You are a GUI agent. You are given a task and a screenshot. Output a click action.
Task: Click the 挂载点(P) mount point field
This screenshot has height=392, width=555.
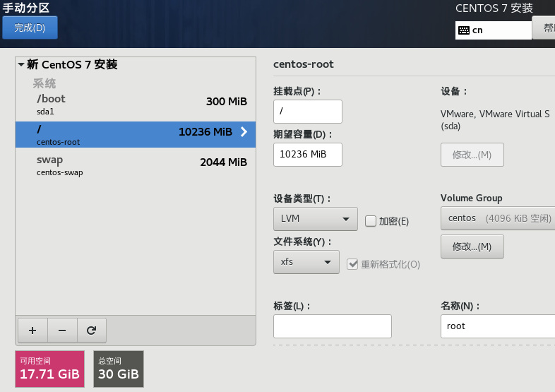[308, 112]
